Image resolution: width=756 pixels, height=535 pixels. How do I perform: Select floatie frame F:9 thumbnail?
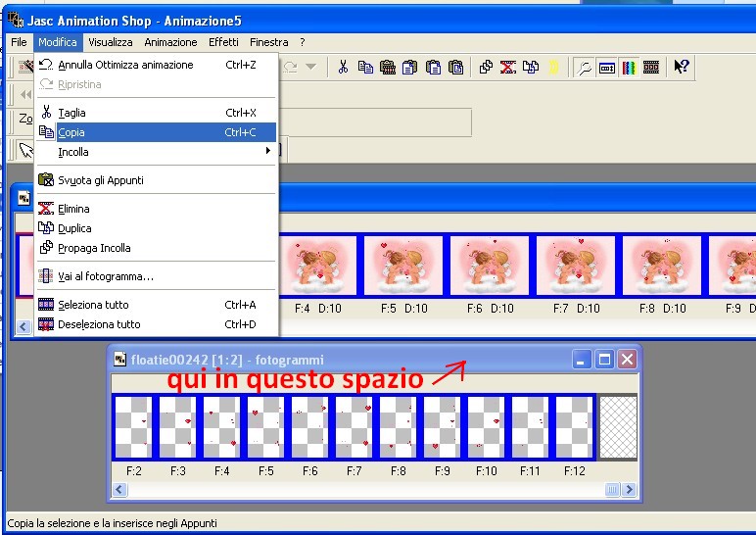[x=442, y=427]
